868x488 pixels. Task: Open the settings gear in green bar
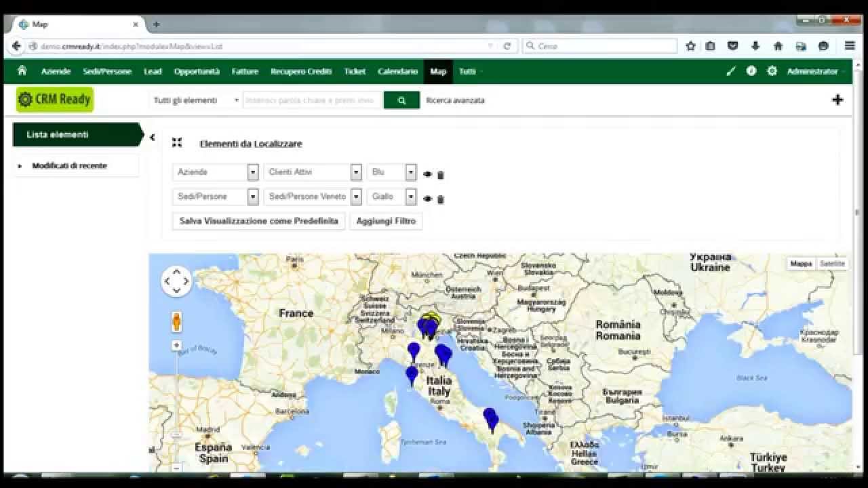coord(772,70)
